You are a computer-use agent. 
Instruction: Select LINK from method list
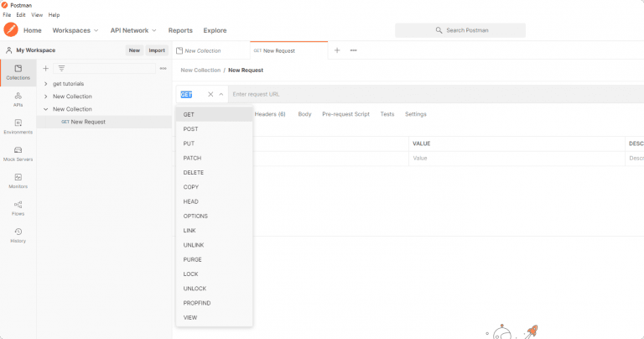click(214, 231)
